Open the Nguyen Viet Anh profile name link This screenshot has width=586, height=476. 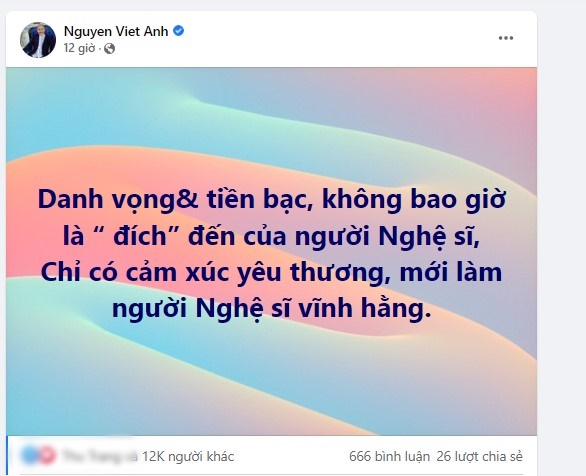click(x=116, y=31)
